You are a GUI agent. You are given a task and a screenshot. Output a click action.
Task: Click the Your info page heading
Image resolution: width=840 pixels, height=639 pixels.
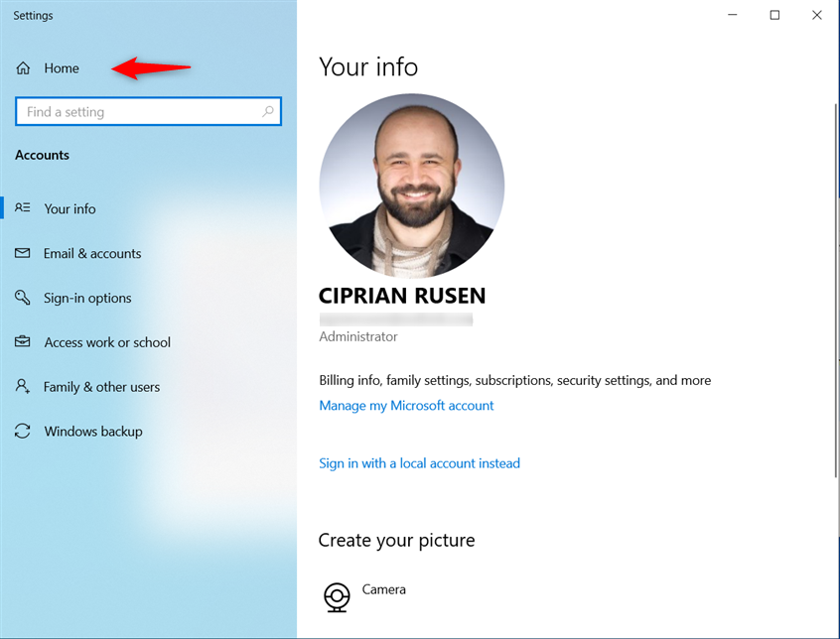tap(368, 66)
